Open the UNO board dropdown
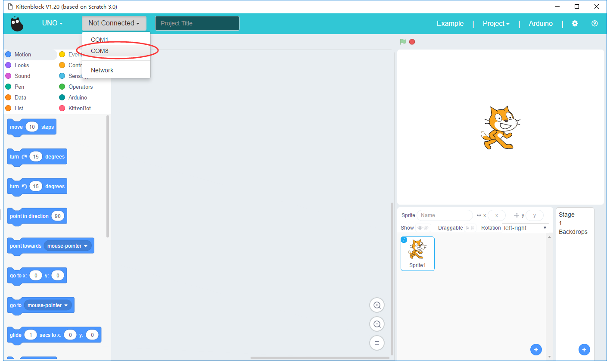The width and height of the screenshot is (610, 364). point(53,23)
